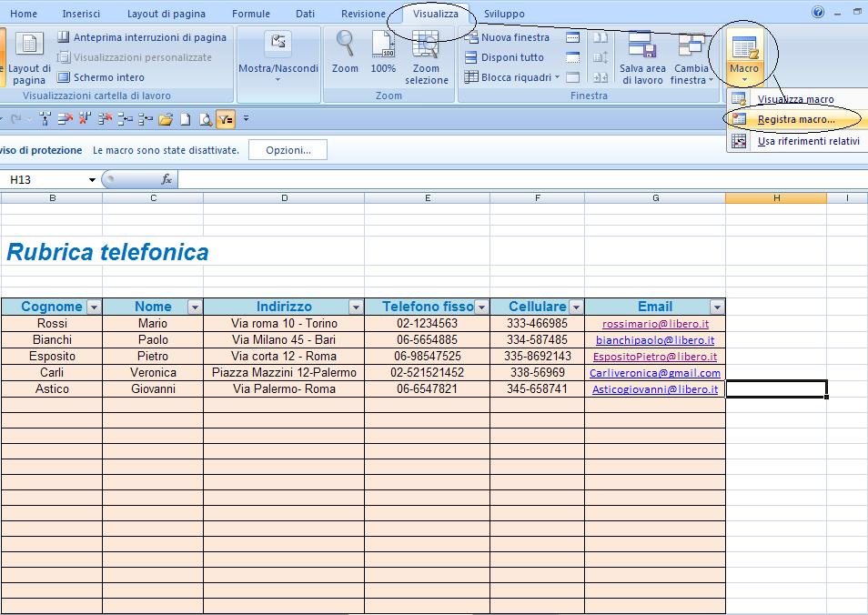Open the Cognome column filter dropdown
The width and height of the screenshot is (868, 615).
coord(91,307)
